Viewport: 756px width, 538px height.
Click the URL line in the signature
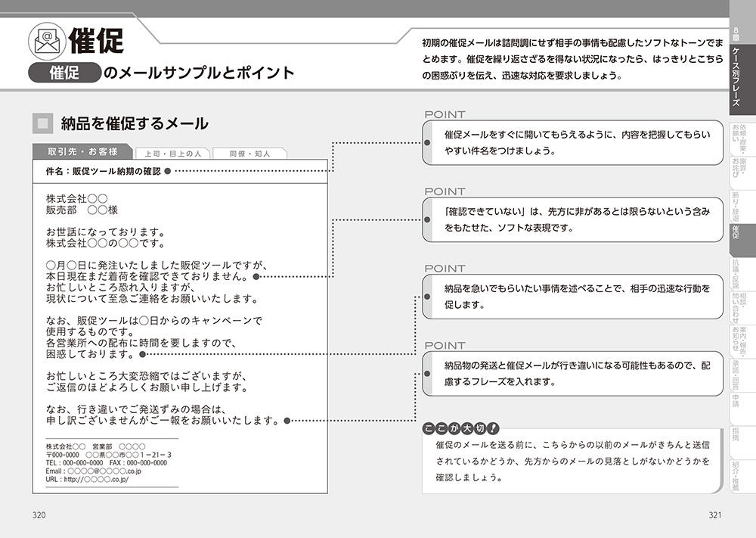[x=87, y=480]
